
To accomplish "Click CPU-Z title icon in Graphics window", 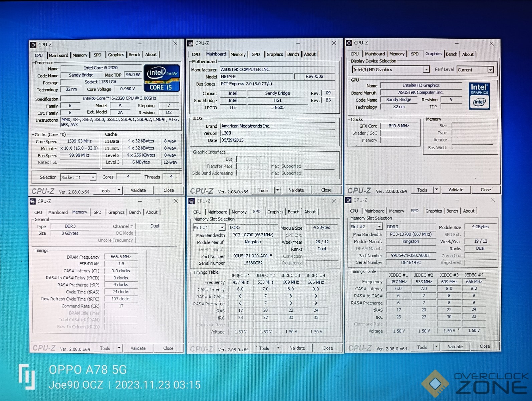I will (x=349, y=43).
